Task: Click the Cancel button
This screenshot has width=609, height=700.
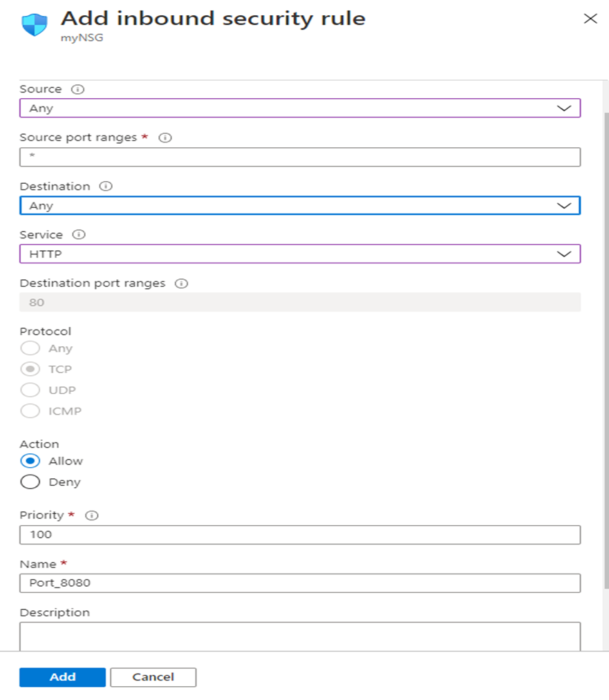Action: coord(153,677)
